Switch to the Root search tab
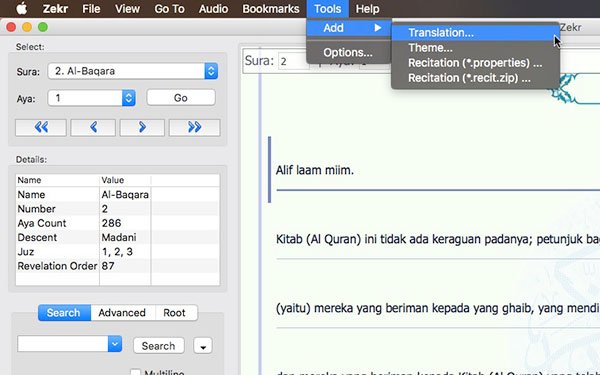This screenshot has height=375, width=600. point(174,313)
